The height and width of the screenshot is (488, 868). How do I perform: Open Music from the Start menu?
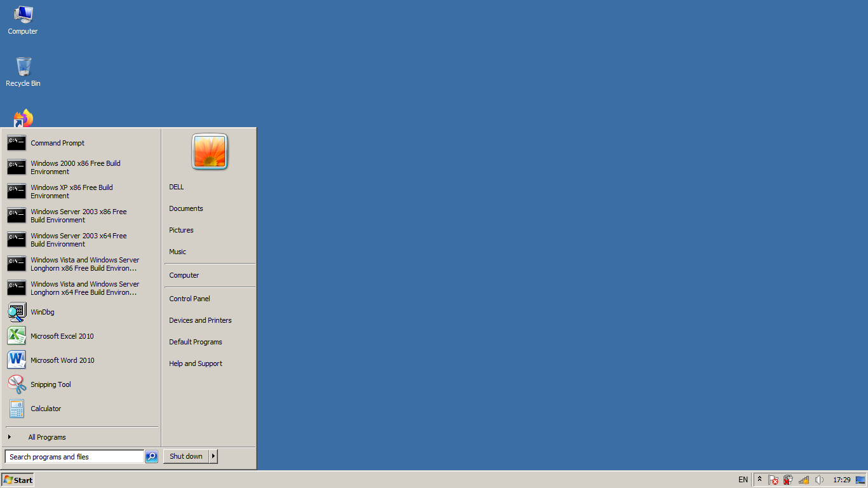tap(210, 252)
